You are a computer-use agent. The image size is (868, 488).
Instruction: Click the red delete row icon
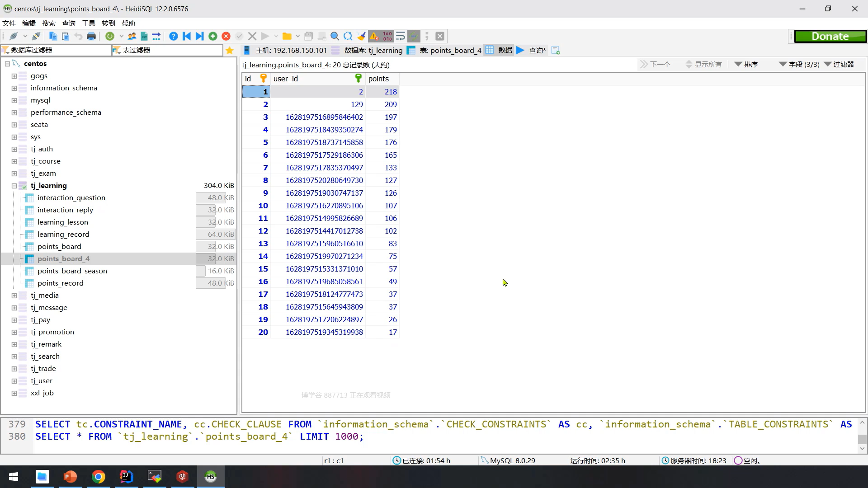226,36
